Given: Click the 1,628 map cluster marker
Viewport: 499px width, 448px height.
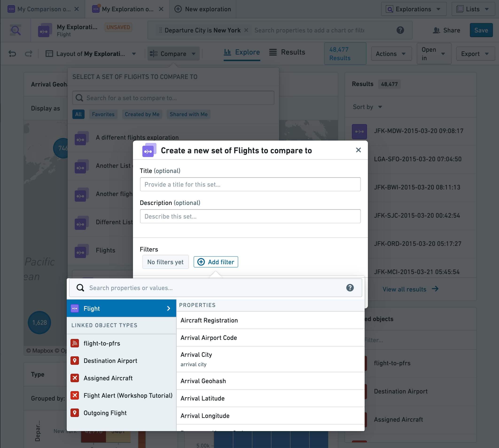Looking at the screenshot, I should [39, 322].
